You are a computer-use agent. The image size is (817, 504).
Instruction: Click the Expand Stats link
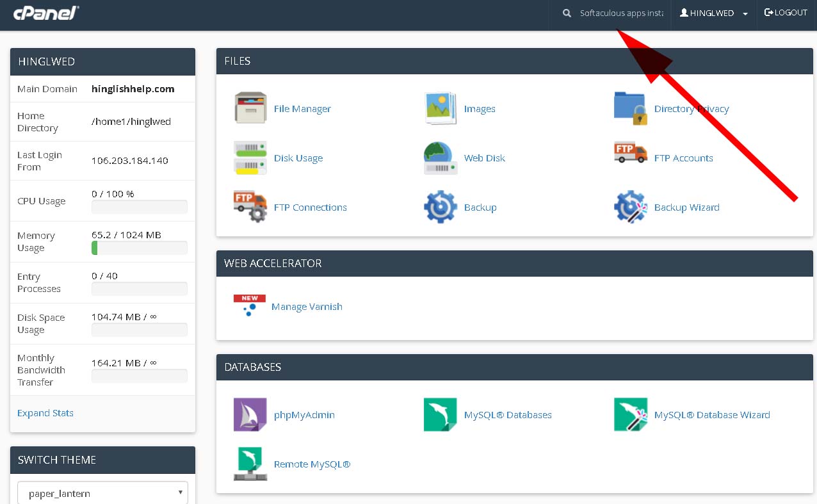(45, 413)
